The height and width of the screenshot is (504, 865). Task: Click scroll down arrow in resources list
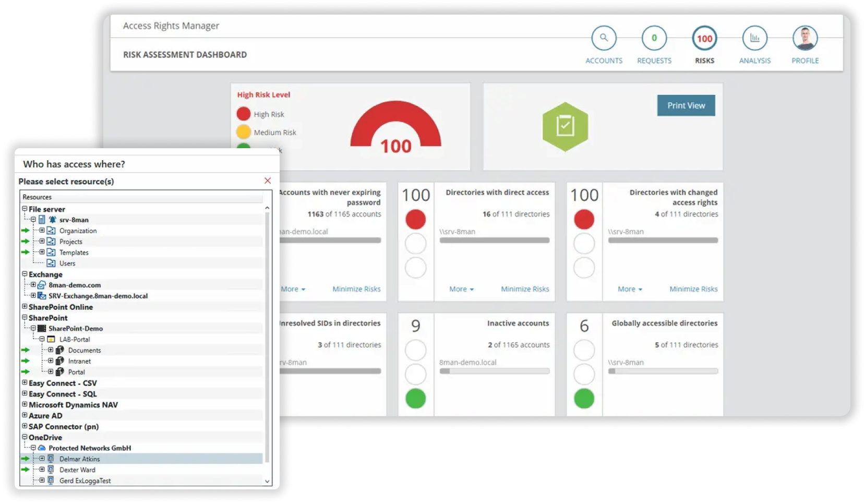point(267,482)
